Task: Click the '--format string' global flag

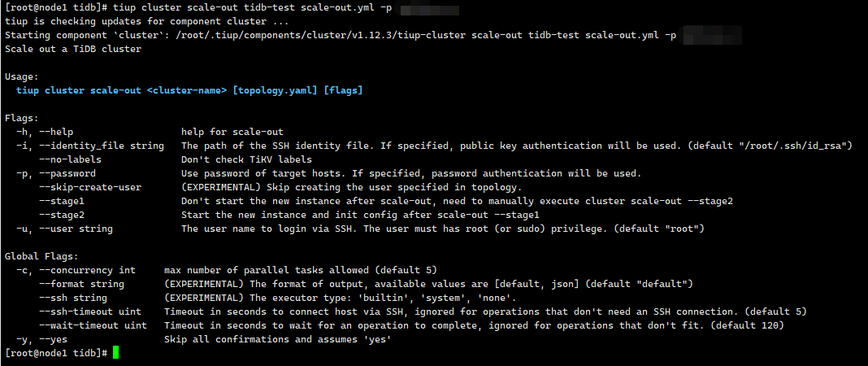Action: [x=81, y=284]
